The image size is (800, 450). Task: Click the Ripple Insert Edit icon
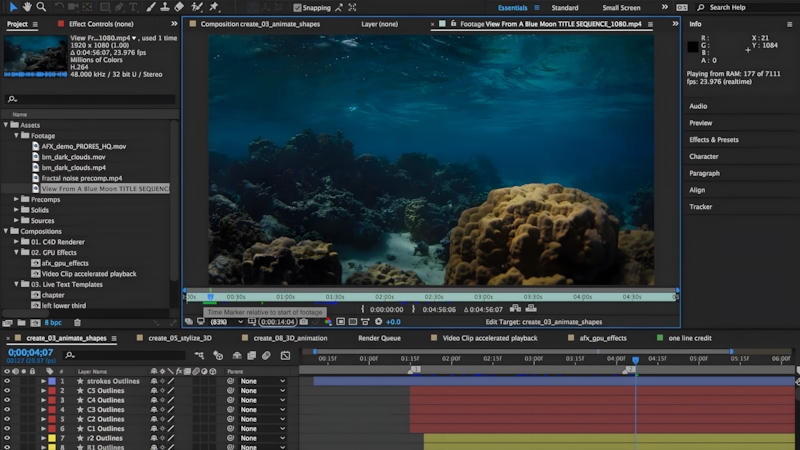[x=515, y=308]
